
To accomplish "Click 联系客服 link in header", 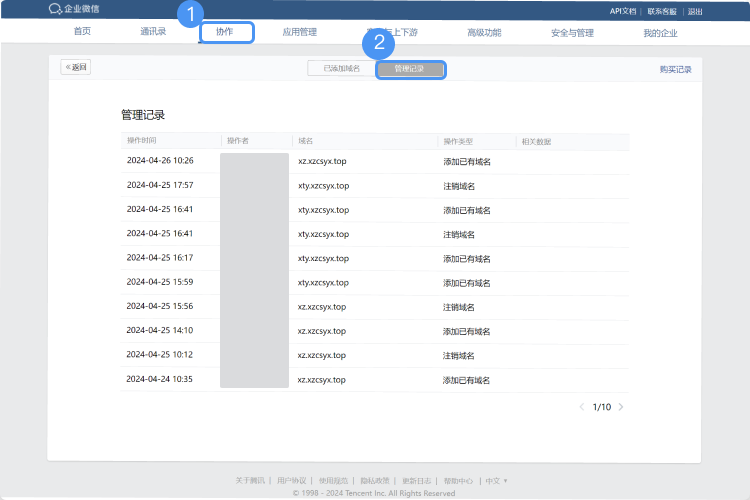I will (x=662, y=11).
